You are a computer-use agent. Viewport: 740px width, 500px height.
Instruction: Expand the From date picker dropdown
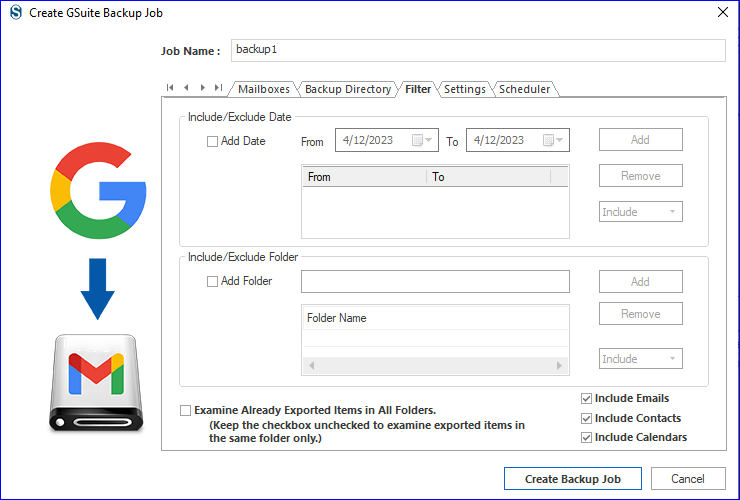[429, 140]
